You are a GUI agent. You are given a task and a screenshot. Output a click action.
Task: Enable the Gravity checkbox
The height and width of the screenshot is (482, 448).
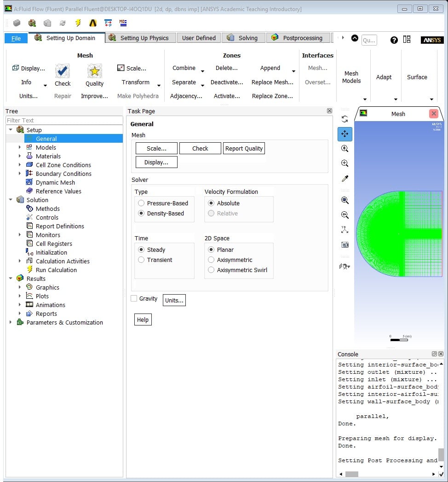pos(134,298)
